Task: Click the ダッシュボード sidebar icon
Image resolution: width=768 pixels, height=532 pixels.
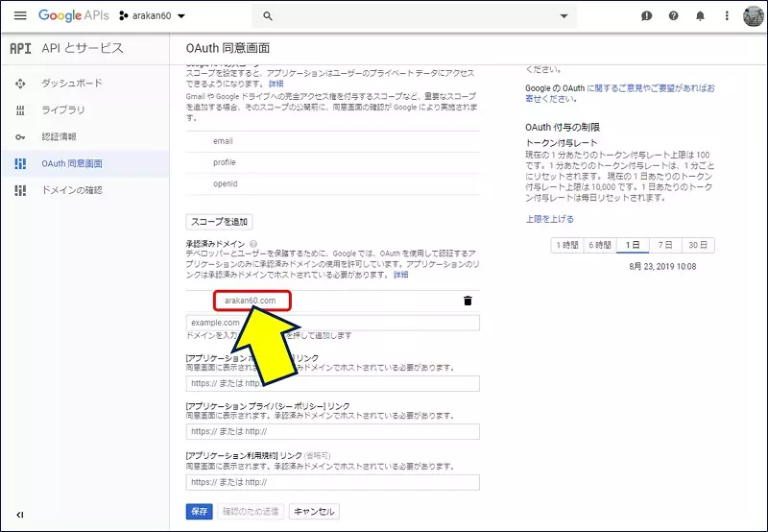Action: pos(20,84)
